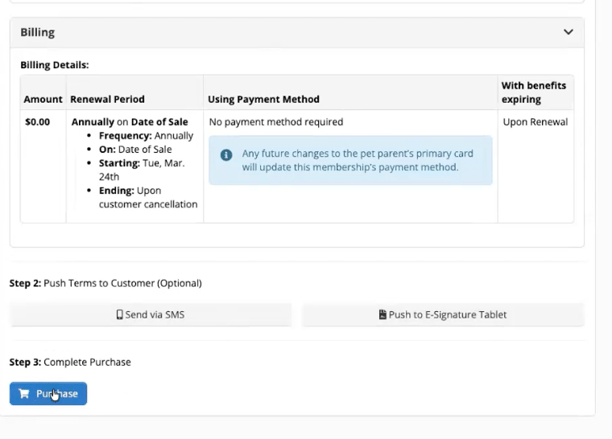
Task: Click the document icon on E-Signature button
Action: click(382, 315)
